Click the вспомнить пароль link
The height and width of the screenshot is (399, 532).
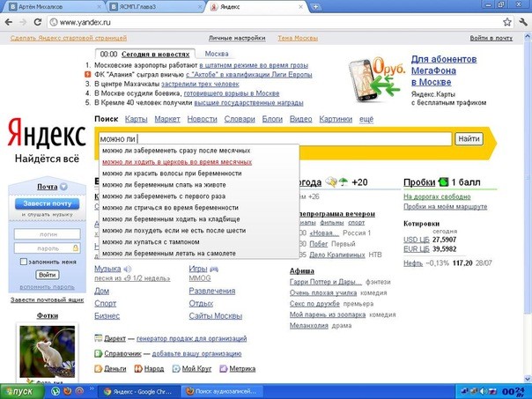48,287
